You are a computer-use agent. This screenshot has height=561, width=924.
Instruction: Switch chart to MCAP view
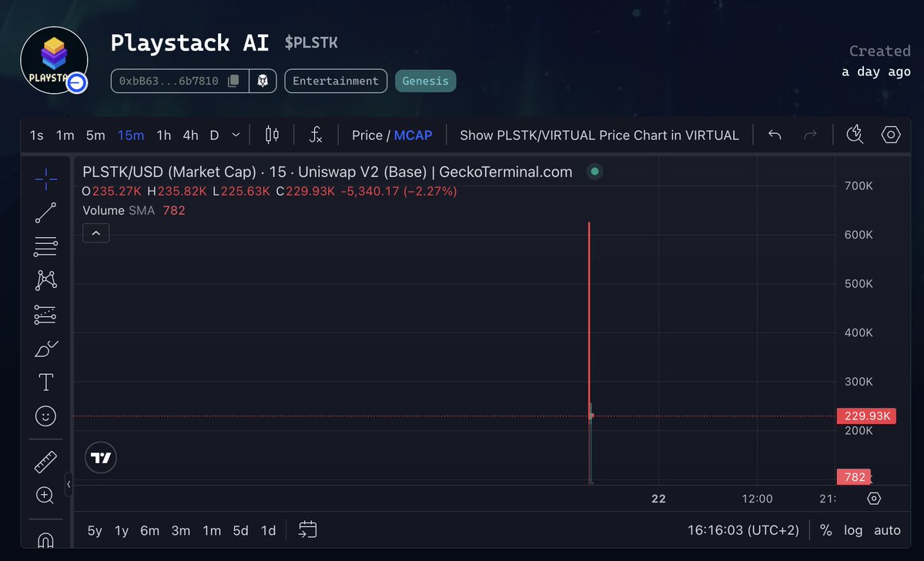[x=413, y=135]
